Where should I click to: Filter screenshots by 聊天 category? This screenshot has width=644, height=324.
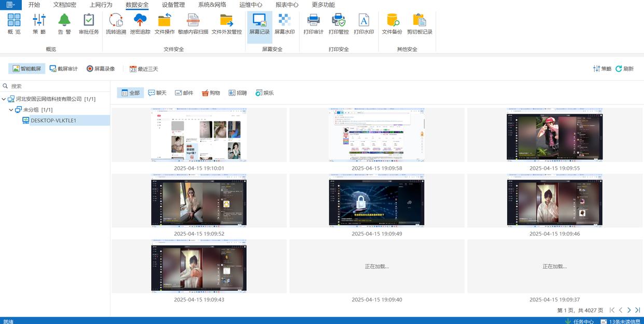point(157,93)
